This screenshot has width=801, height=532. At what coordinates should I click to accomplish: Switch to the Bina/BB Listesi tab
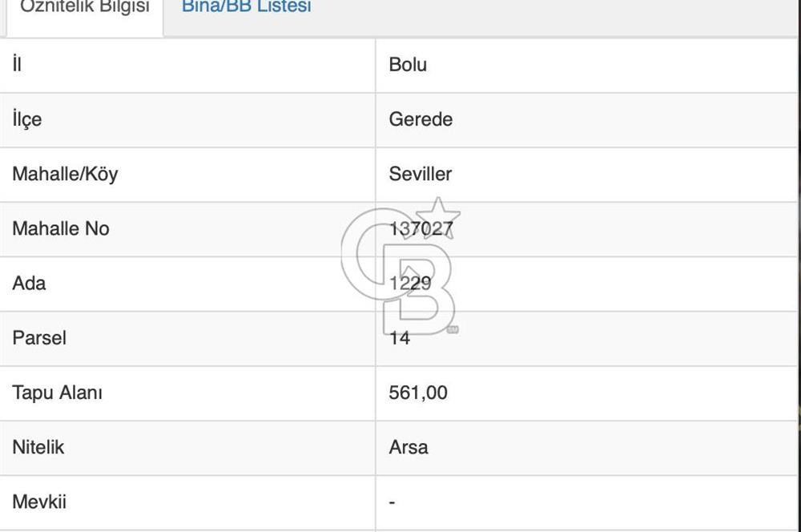(x=247, y=8)
